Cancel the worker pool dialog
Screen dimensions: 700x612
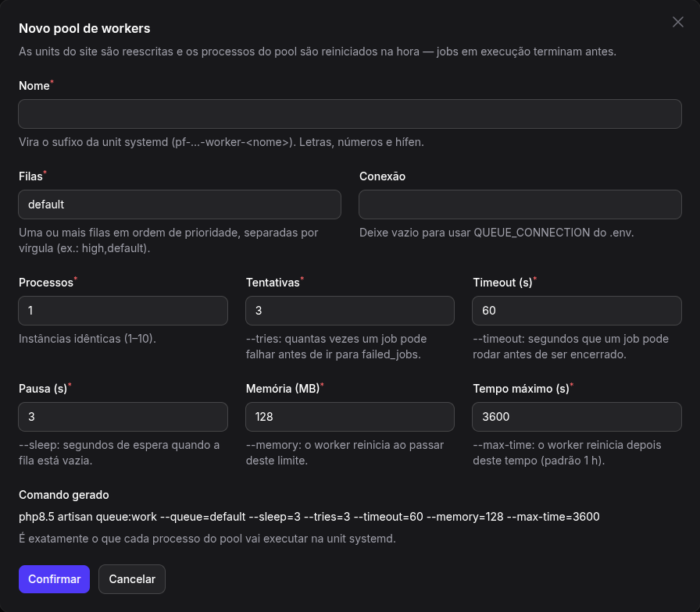click(132, 579)
